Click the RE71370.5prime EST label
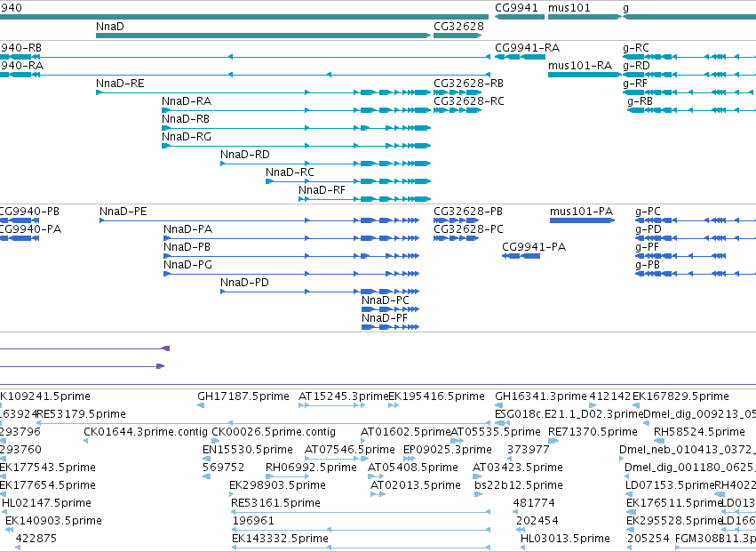 click(x=593, y=431)
